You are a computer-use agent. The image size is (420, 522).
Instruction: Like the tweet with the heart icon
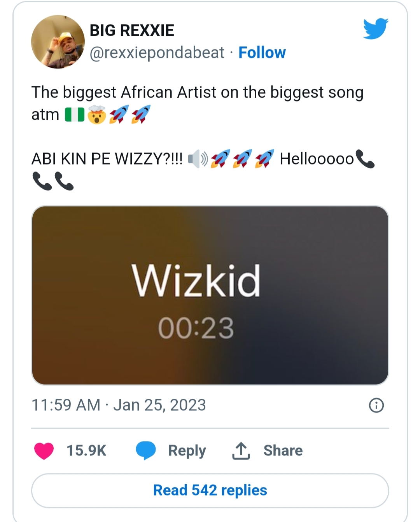[44, 450]
